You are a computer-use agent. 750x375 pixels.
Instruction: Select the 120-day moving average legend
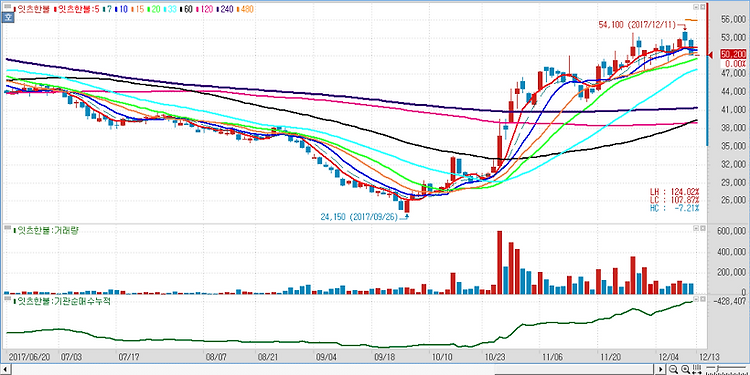pos(205,9)
